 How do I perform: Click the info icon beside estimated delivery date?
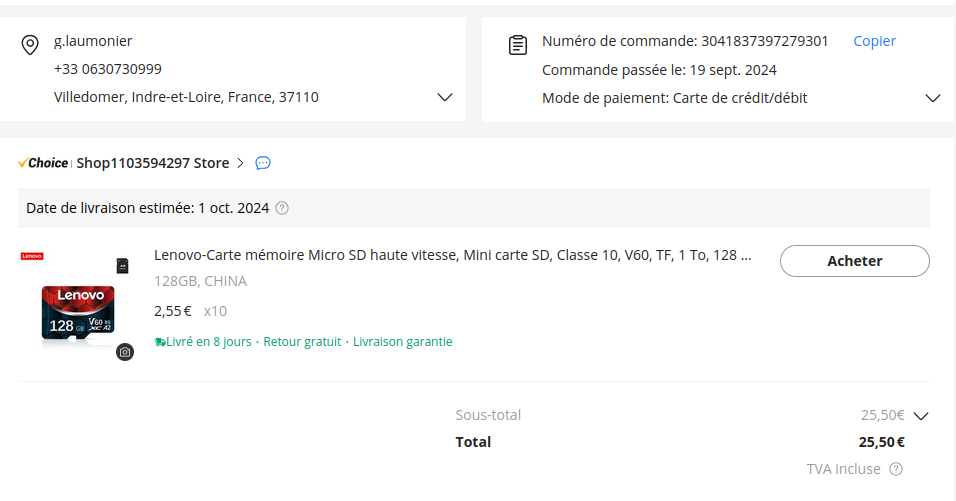point(282,208)
